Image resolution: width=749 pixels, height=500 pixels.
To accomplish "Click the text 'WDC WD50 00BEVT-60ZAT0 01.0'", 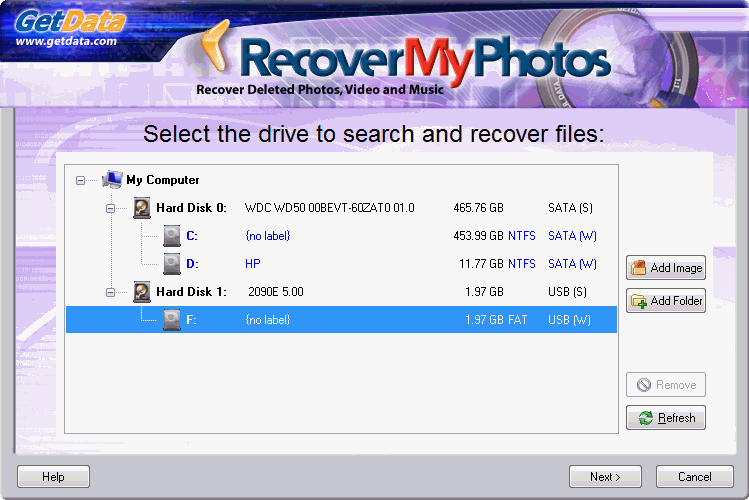I will point(330,208).
